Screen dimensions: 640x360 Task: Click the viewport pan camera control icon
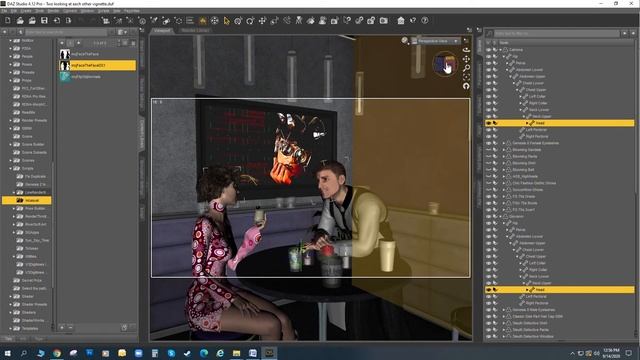point(466,59)
